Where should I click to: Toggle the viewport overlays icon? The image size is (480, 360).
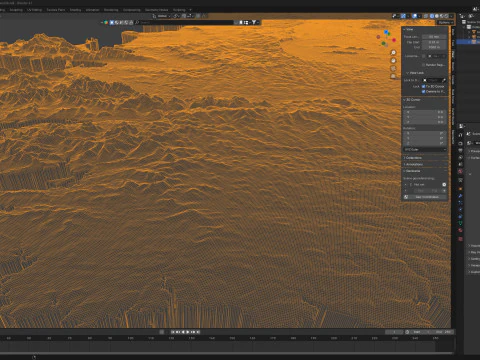pyautogui.click(x=414, y=16)
